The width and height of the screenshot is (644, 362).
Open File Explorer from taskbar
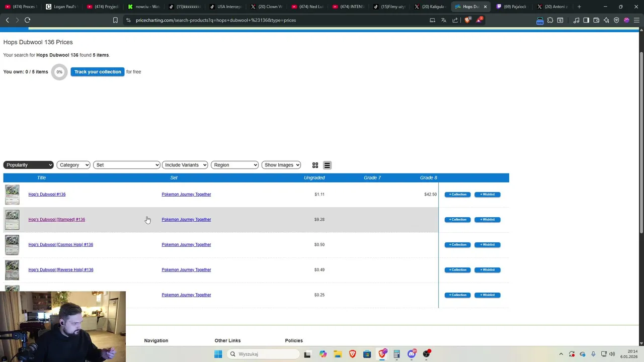tap(337, 354)
